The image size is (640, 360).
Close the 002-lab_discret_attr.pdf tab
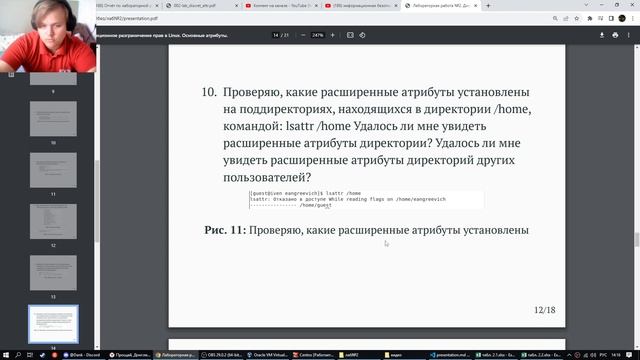click(236, 6)
